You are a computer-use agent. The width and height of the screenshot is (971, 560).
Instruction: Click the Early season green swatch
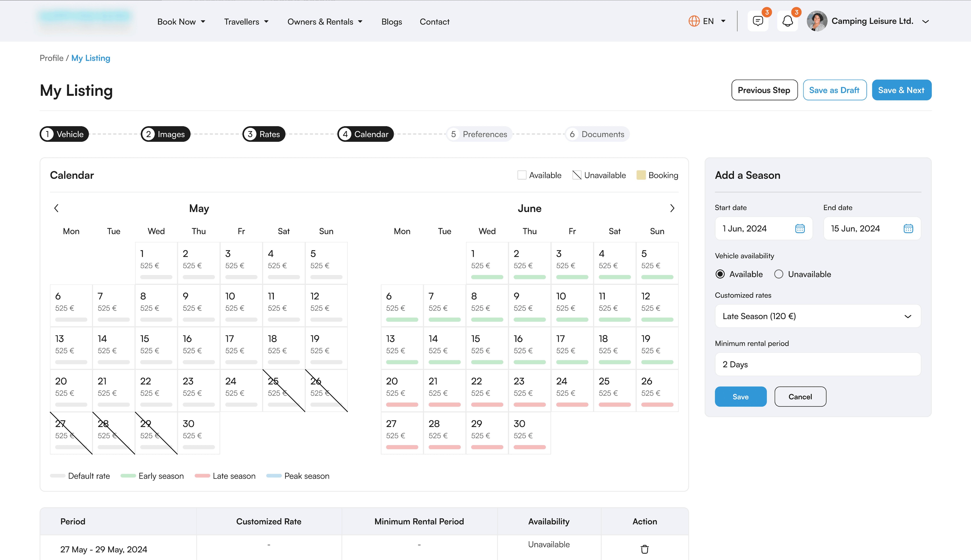point(128,476)
